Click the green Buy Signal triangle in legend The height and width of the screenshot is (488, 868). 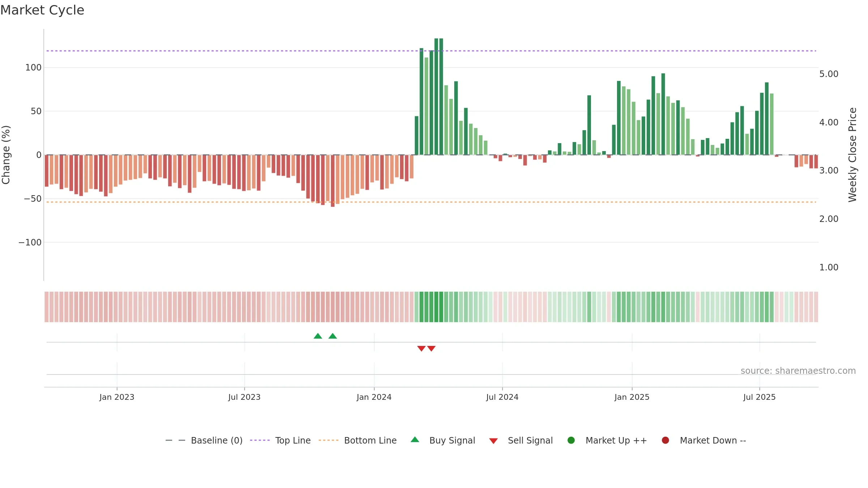(x=415, y=440)
